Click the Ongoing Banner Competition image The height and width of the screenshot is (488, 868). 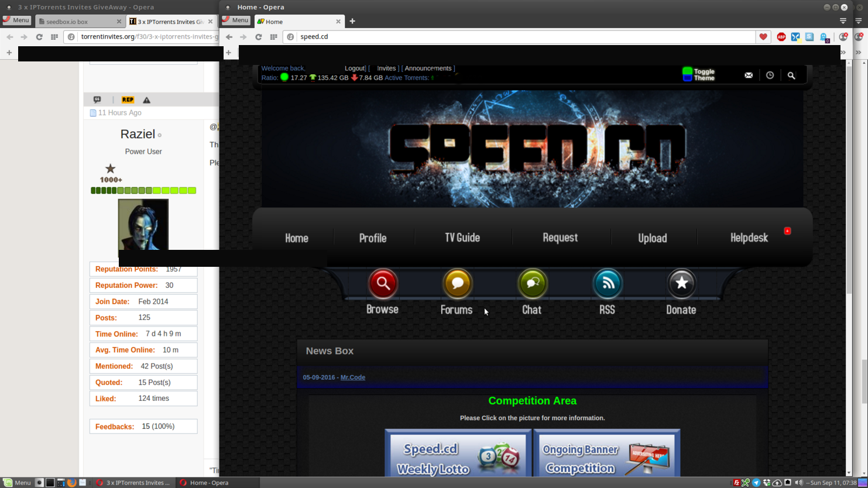607,453
